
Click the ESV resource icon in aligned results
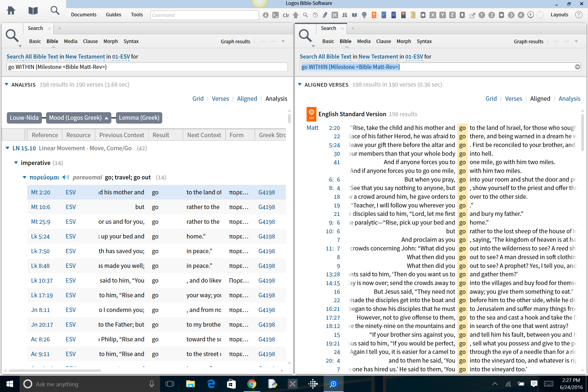coord(311,114)
